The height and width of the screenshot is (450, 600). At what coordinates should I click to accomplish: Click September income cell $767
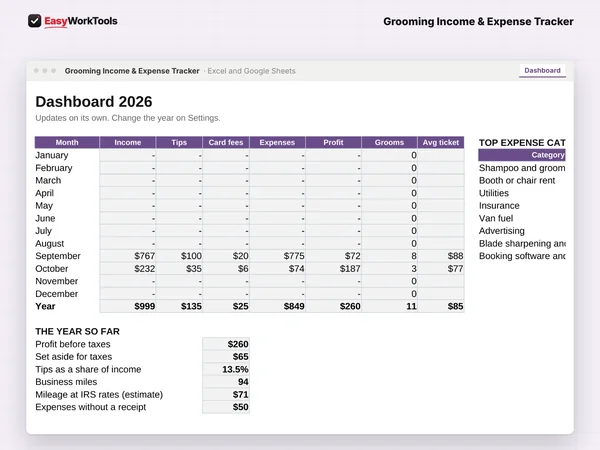[128, 256]
